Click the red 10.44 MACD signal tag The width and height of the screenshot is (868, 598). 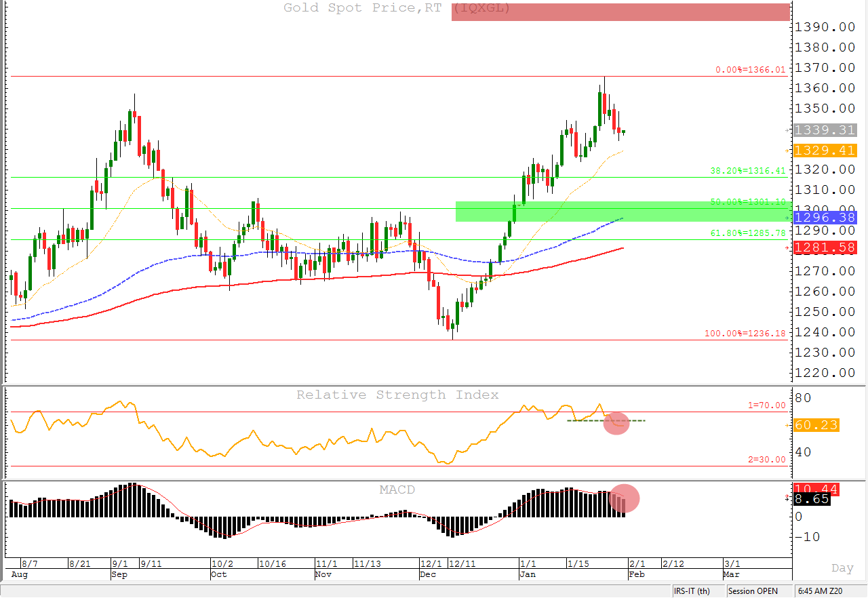point(816,489)
